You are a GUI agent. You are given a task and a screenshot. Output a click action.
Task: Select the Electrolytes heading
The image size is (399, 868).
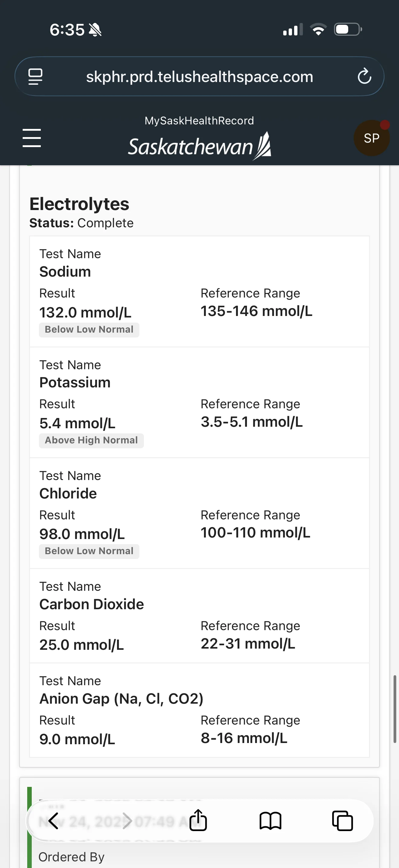pos(79,204)
